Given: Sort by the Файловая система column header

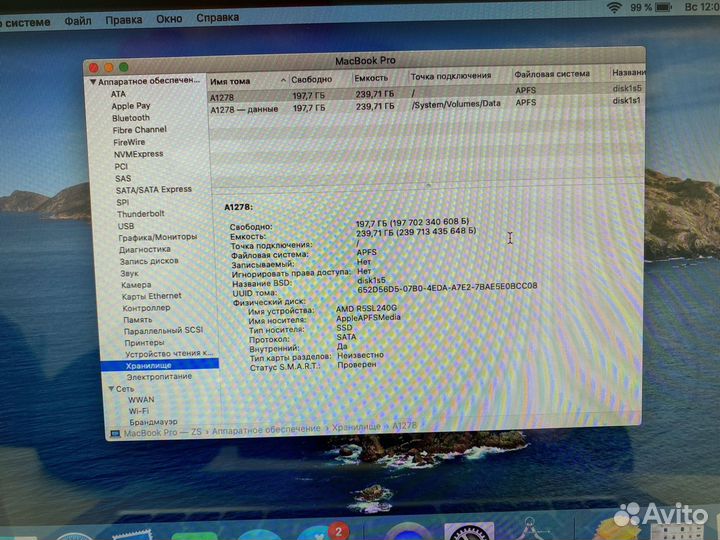Looking at the screenshot, I should (x=552, y=74).
